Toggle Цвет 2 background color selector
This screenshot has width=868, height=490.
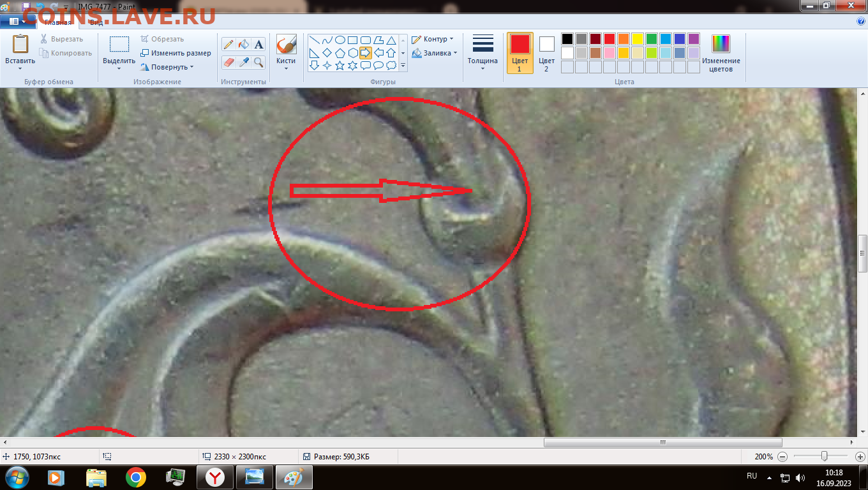click(546, 53)
